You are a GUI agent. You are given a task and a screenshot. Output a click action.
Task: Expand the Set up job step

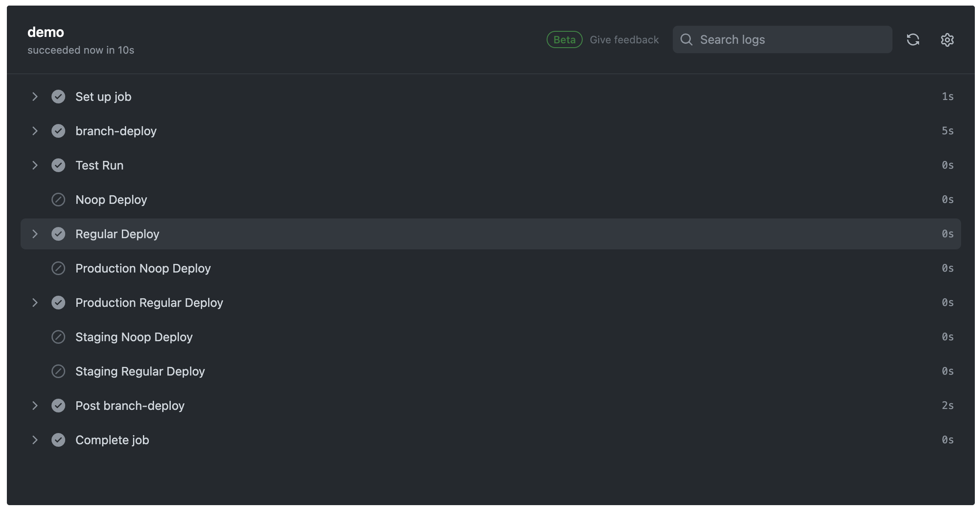(x=35, y=96)
